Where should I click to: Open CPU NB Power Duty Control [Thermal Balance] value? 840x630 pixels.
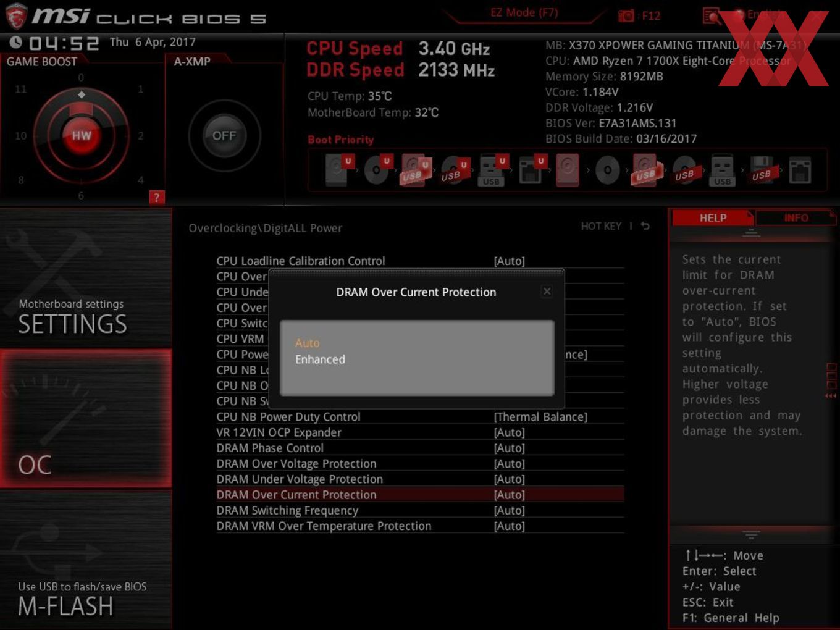[x=540, y=417]
